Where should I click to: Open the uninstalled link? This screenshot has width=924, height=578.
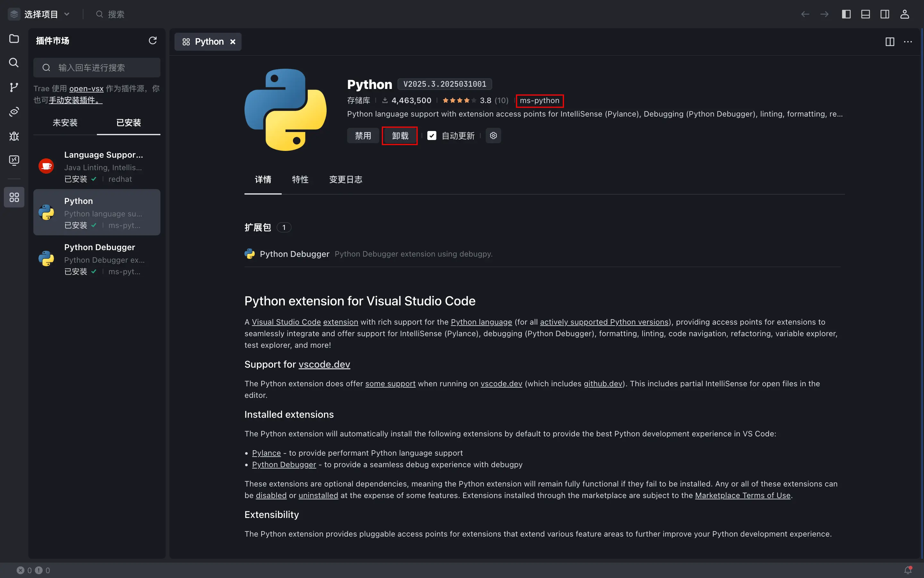[319, 495]
